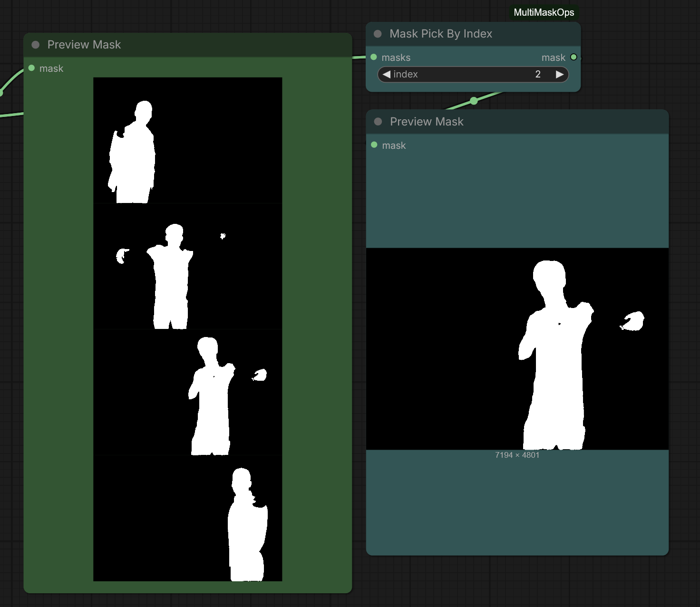The height and width of the screenshot is (607, 700).
Task: Collapse the teal Preview Mask node dot
Action: (378, 122)
